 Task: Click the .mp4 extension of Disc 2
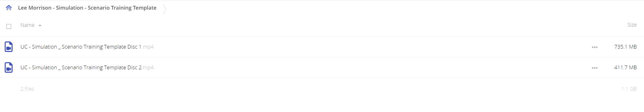148,67
